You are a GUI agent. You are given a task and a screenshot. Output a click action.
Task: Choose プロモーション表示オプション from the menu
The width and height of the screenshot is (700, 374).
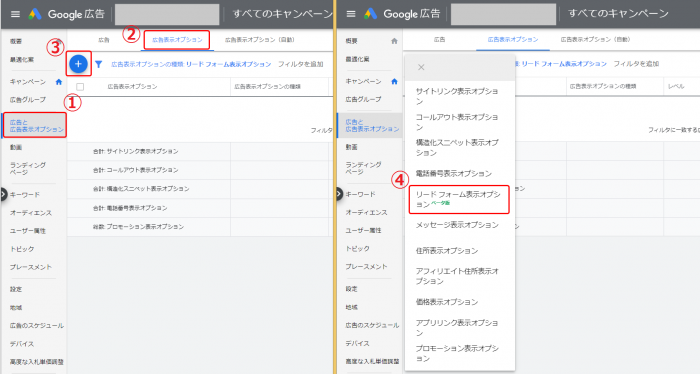click(x=457, y=353)
